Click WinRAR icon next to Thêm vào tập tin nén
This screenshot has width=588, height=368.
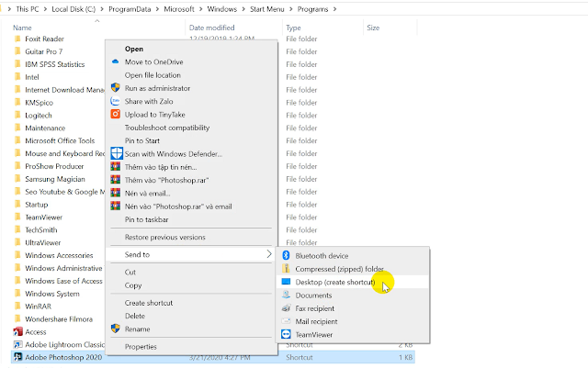tap(115, 166)
